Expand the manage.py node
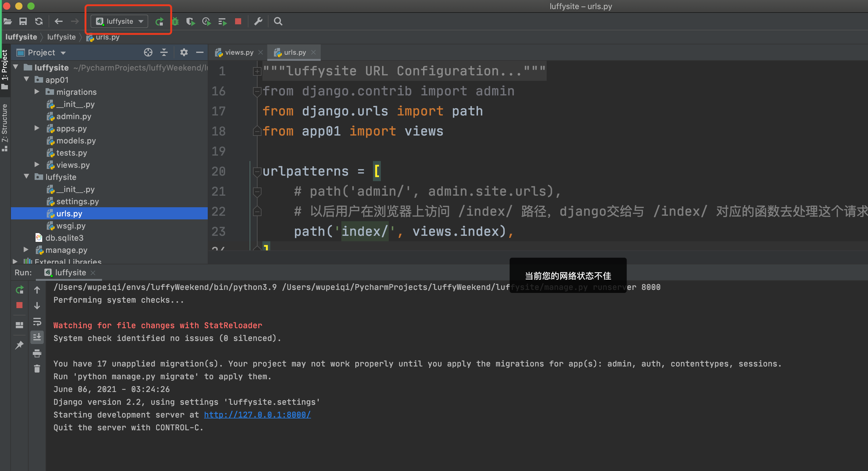 coord(26,249)
